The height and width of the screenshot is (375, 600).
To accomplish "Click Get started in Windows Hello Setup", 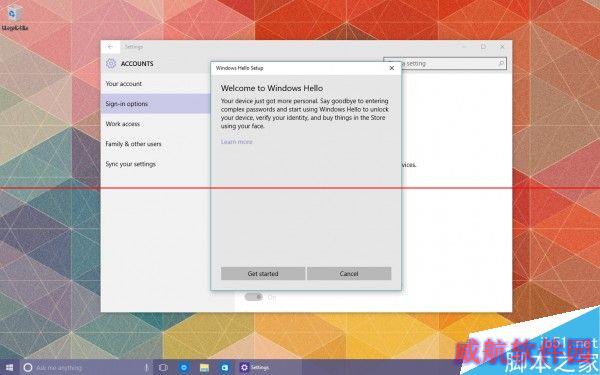I will 263,274.
